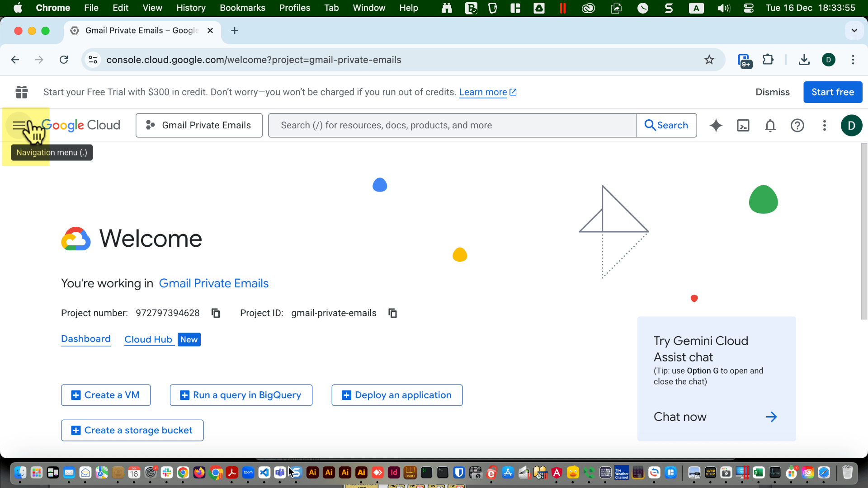Open the History menu
This screenshot has width=868, height=488.
coord(190,8)
